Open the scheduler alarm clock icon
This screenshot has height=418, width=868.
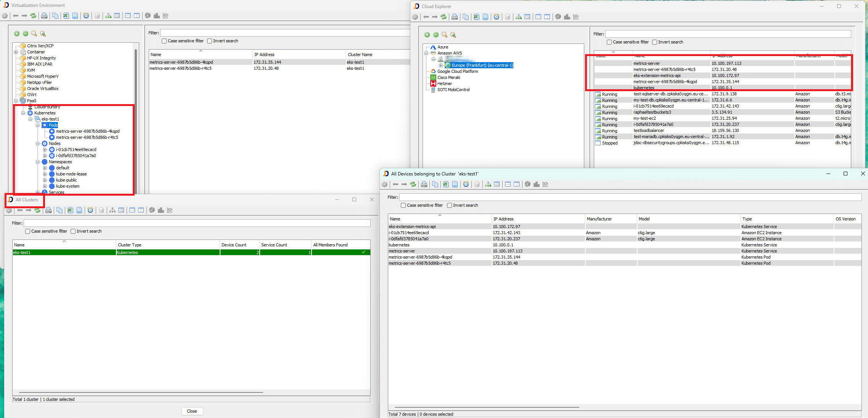tap(86, 16)
